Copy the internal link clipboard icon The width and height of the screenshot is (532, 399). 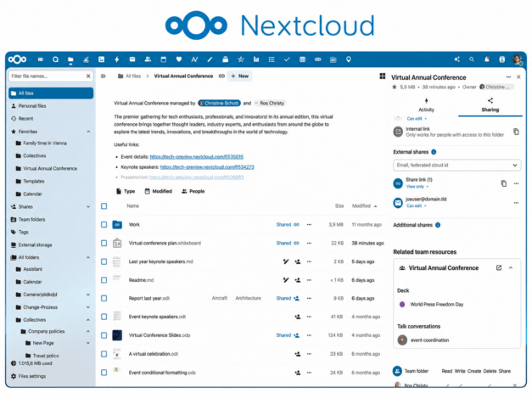coord(516,132)
